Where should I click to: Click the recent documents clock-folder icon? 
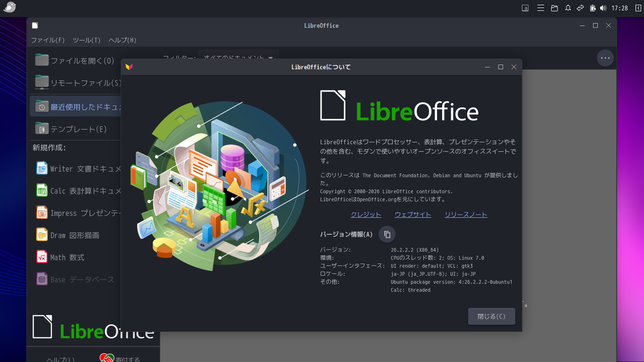pos(42,106)
